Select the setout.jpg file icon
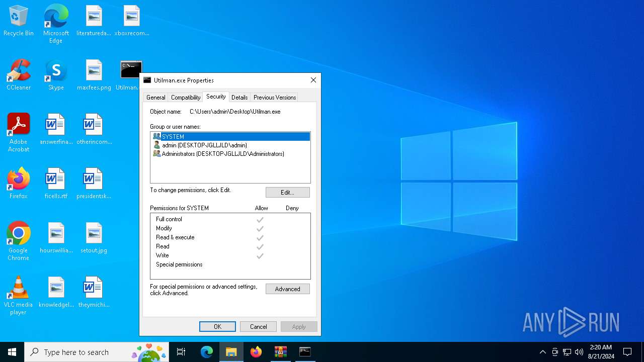This screenshot has width=644, height=362. [x=94, y=238]
